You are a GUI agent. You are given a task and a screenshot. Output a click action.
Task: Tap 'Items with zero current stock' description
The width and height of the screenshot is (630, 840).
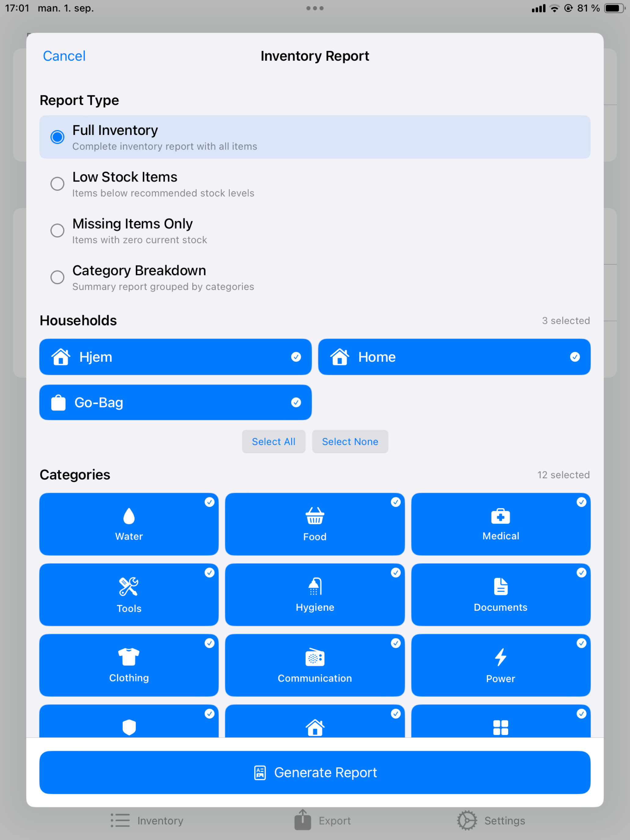click(140, 240)
